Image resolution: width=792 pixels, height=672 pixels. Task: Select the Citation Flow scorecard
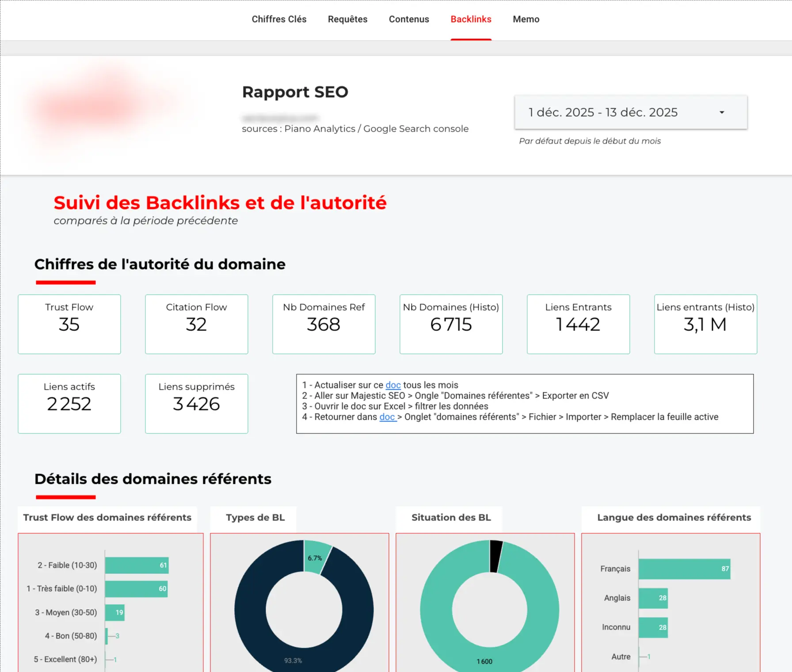[197, 324]
